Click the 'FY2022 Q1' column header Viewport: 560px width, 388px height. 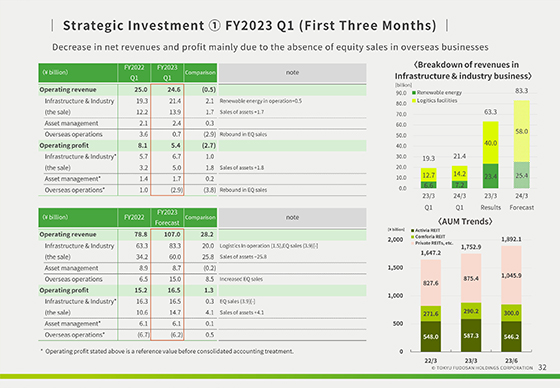[x=134, y=73]
